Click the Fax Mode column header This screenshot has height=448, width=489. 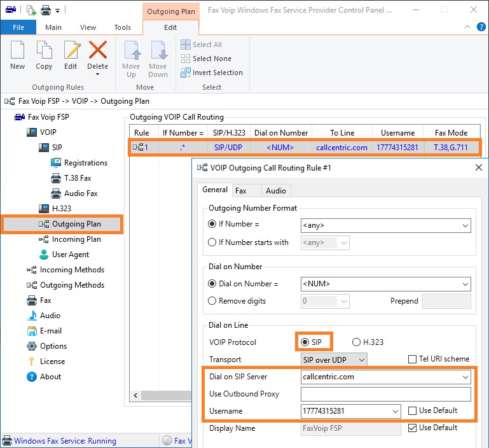click(x=451, y=133)
